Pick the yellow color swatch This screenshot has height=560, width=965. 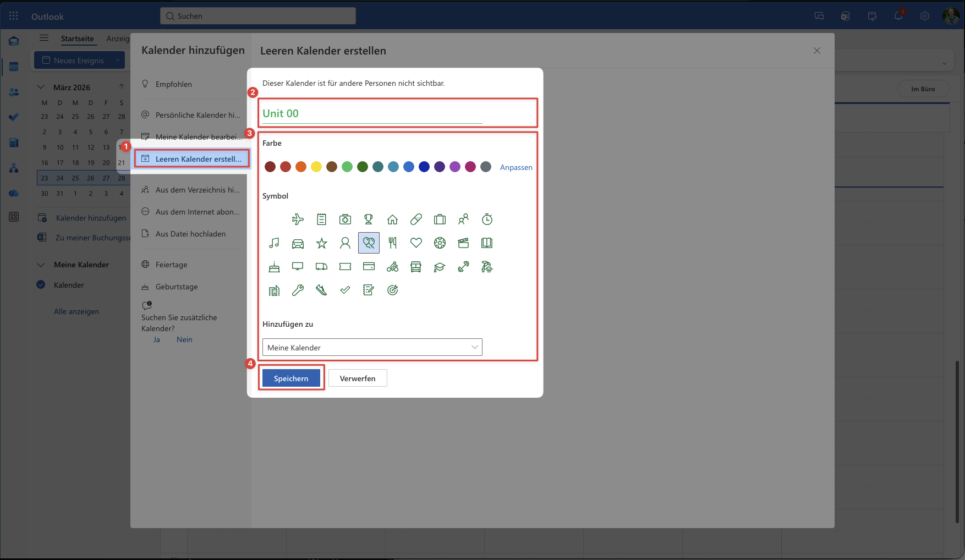pyautogui.click(x=316, y=167)
